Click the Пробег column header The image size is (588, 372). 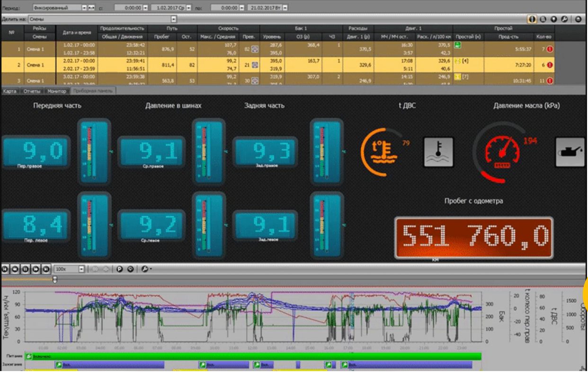coord(162,36)
